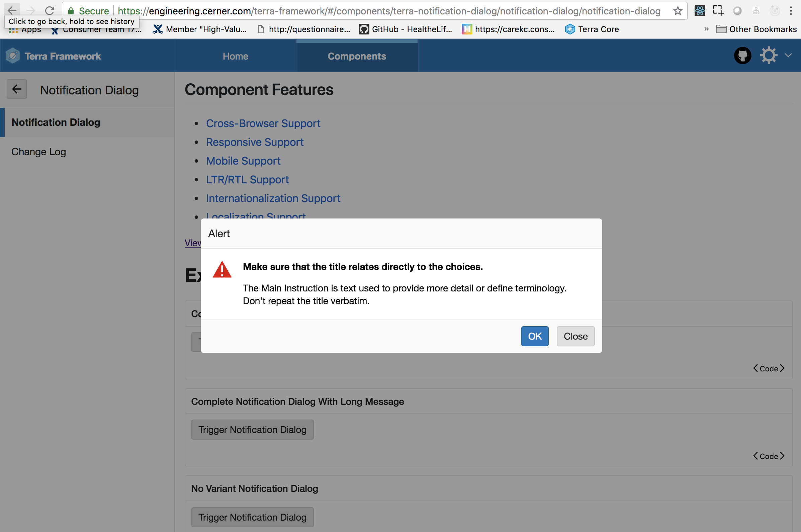The height and width of the screenshot is (532, 801).
Task: Select Change Log in the sidebar
Action: [38, 152]
